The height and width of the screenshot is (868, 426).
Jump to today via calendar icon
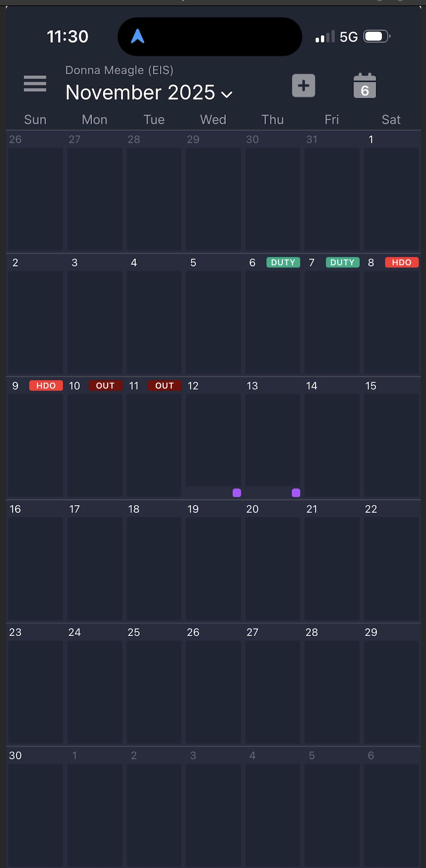pyautogui.click(x=365, y=86)
